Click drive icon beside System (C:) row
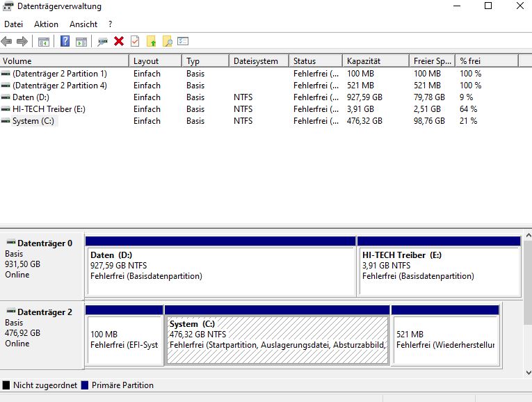 click(x=6, y=121)
